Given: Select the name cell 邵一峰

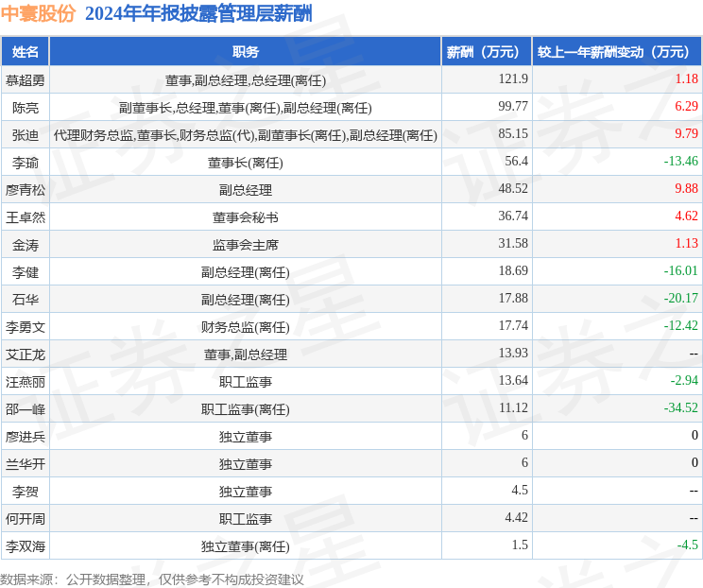Looking at the screenshot, I should (26, 409).
